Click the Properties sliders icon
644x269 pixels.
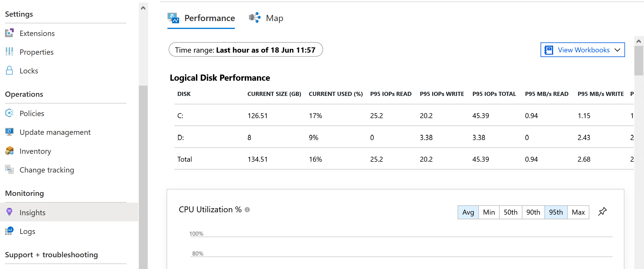(x=9, y=52)
